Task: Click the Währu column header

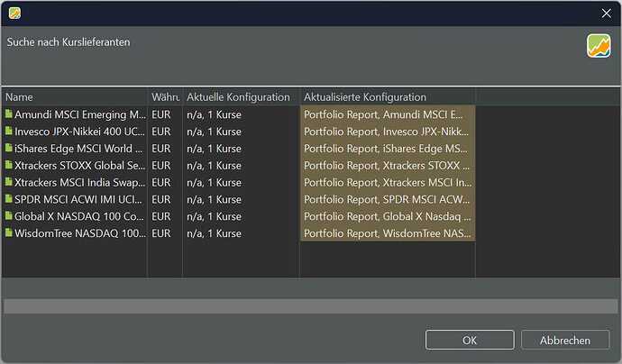Action: click(x=165, y=97)
